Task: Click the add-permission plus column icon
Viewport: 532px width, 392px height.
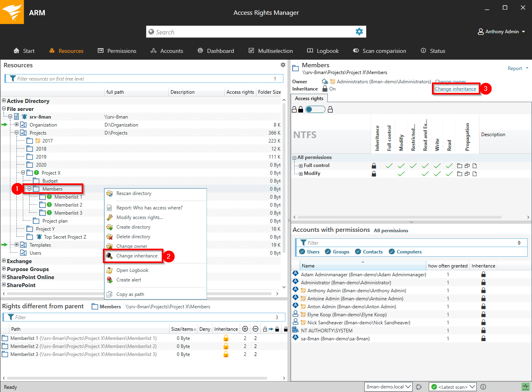Action: click(245, 329)
